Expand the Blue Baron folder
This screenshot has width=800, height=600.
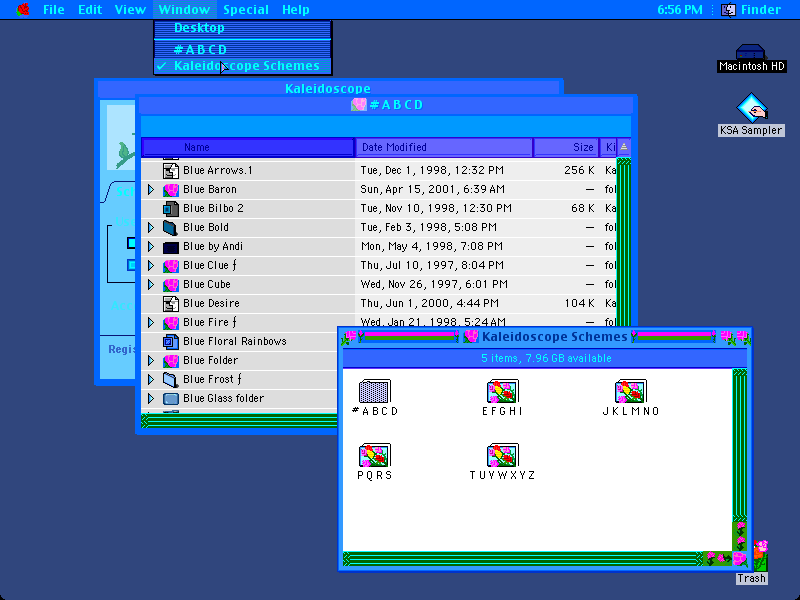[151, 189]
